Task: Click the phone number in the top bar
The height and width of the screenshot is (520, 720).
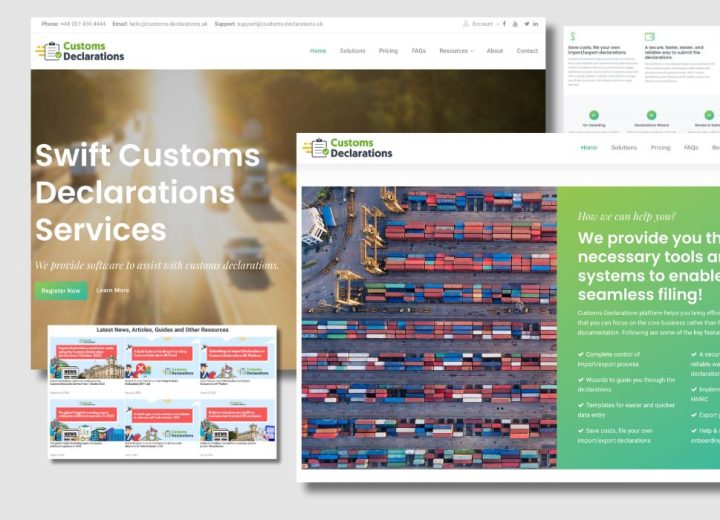Action: tap(83, 24)
